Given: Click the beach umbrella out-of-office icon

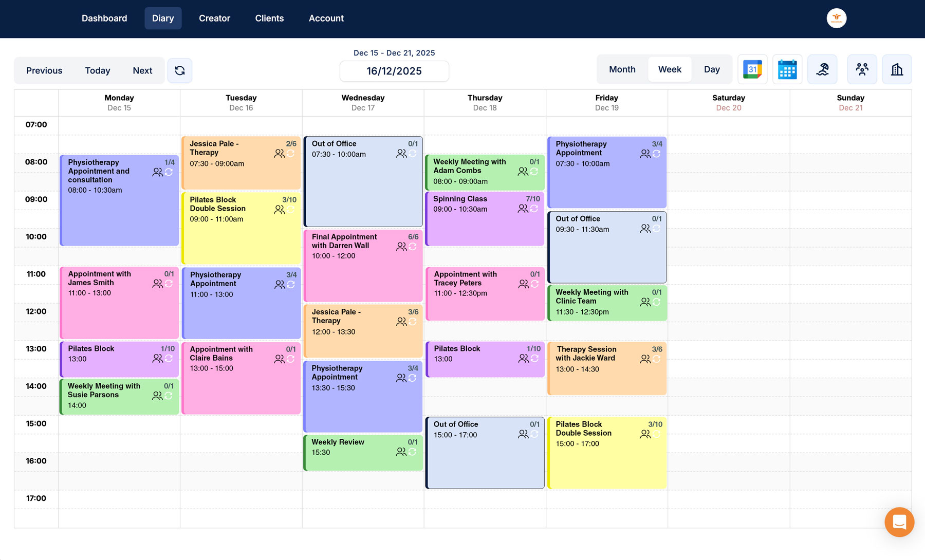Looking at the screenshot, I should (x=822, y=69).
